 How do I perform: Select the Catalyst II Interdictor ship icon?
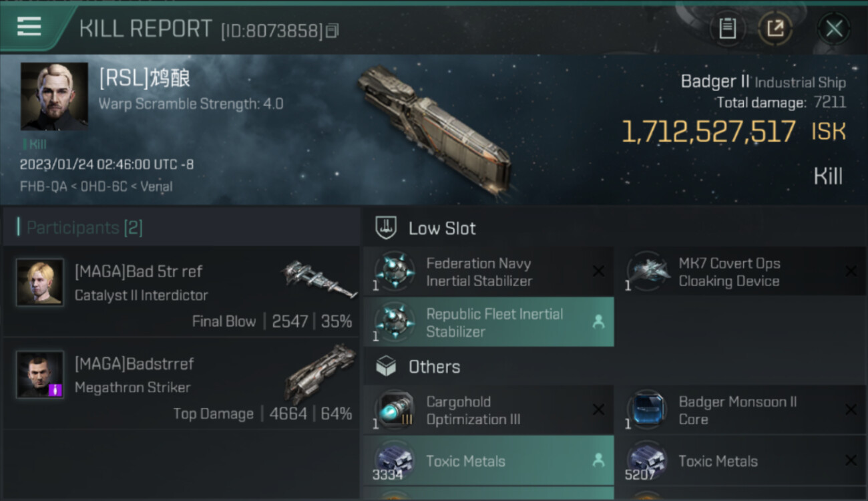click(x=318, y=279)
